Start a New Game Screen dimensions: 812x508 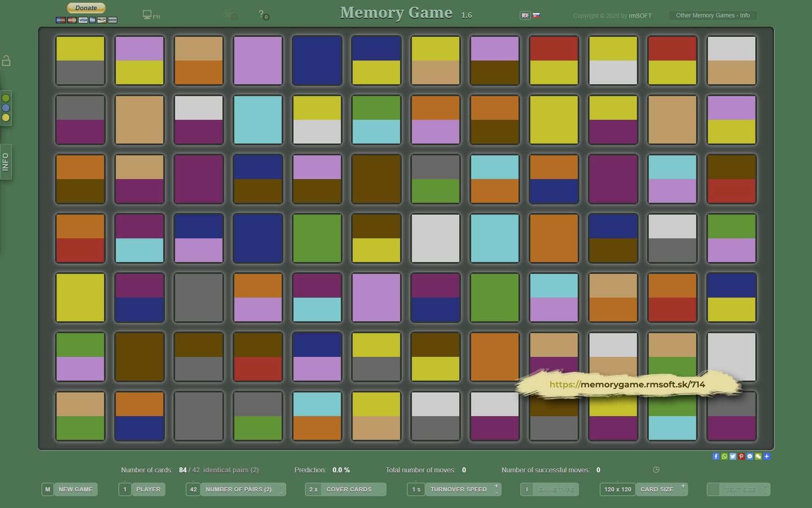tap(75, 489)
